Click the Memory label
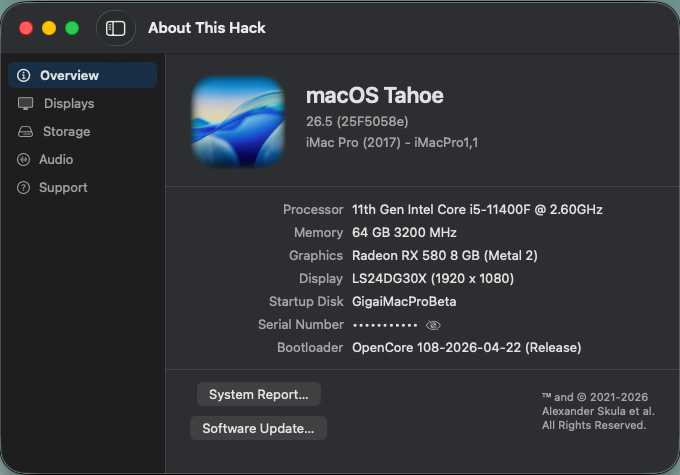Viewport: 680px width, 475px height. pos(319,233)
